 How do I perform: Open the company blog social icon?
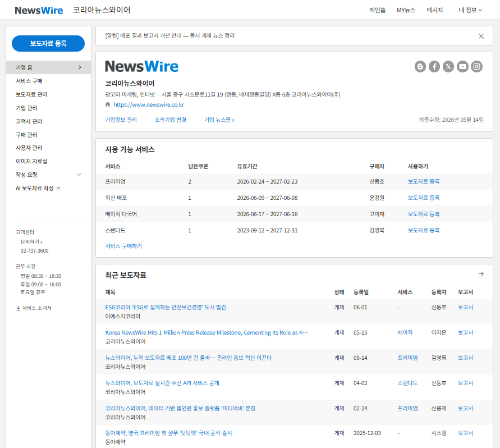[x=420, y=67]
